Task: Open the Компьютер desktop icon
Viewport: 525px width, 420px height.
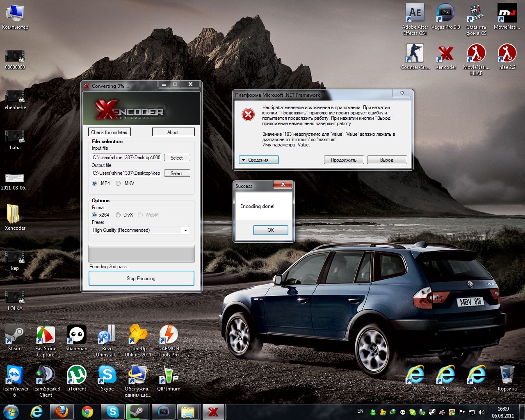Action: click(x=15, y=17)
